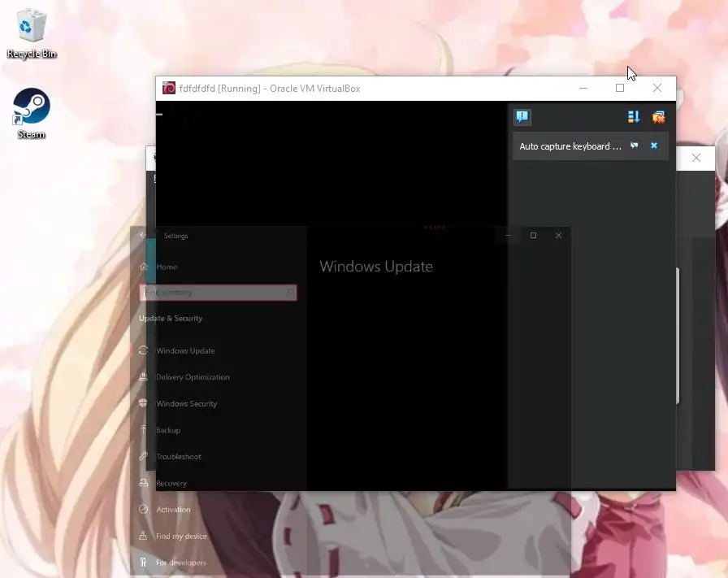Click the Delivery Optimization sidebar icon
The height and width of the screenshot is (578, 728).
[x=144, y=377]
